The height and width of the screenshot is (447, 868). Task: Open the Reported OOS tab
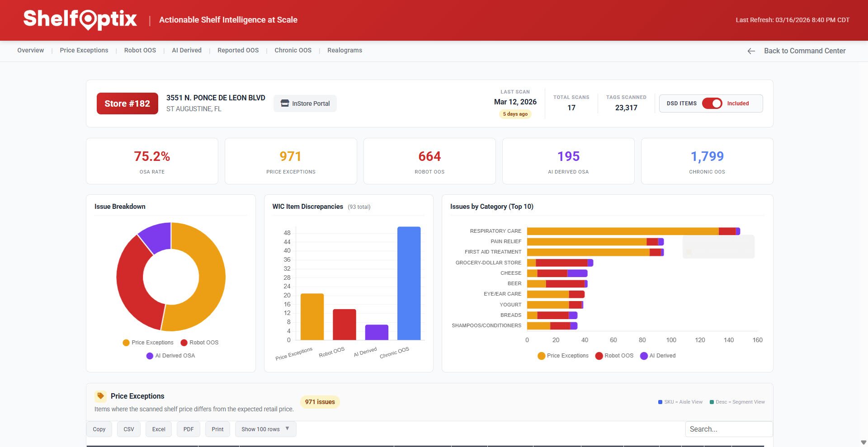click(x=238, y=50)
